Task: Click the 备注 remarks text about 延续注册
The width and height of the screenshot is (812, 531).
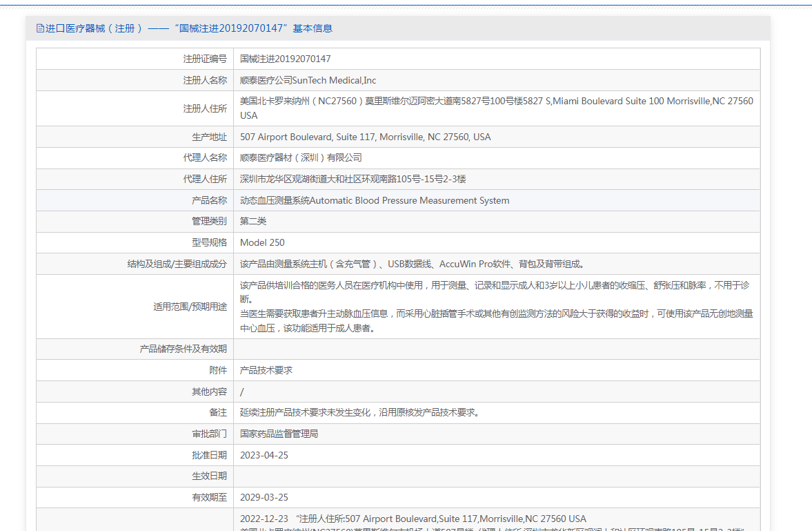Action: pos(359,413)
